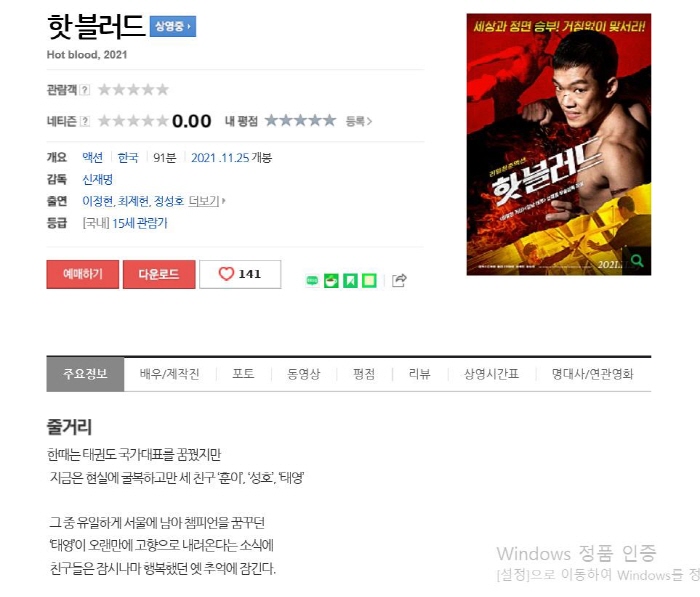Open the 상영중 now-showing badge
The height and width of the screenshot is (597, 700).
point(173,26)
